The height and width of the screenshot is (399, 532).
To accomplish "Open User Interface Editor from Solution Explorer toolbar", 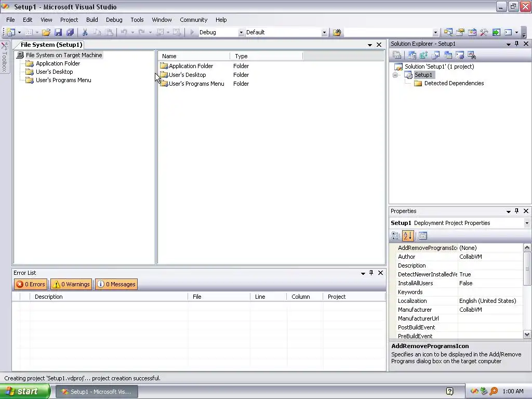I will 448,55.
